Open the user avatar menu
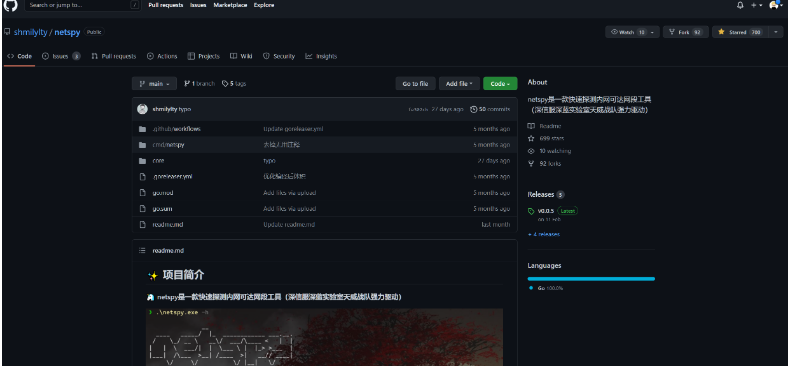789x366 pixels. 776,5
